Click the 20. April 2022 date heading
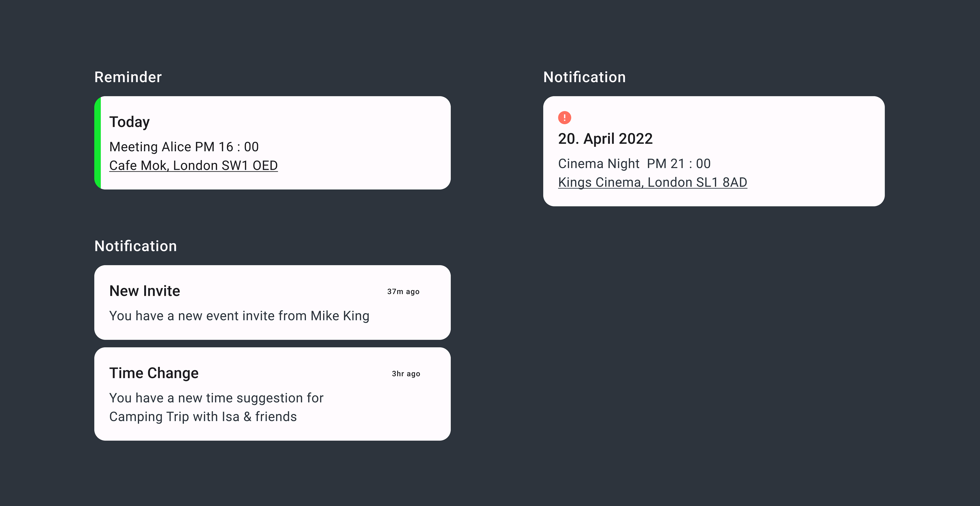This screenshot has width=980, height=506. tap(605, 138)
